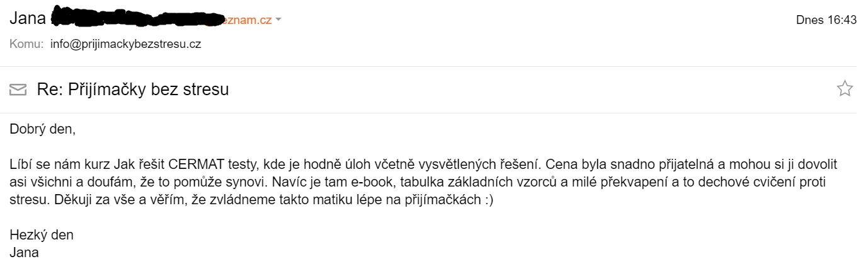Expand the sender details dropdown arrow
The width and height of the screenshot is (868, 271).
(x=278, y=20)
